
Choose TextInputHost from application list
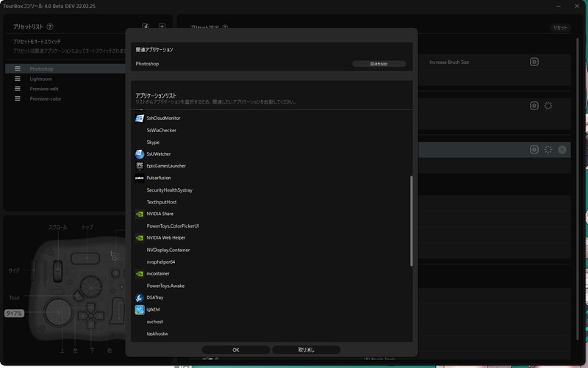point(161,202)
